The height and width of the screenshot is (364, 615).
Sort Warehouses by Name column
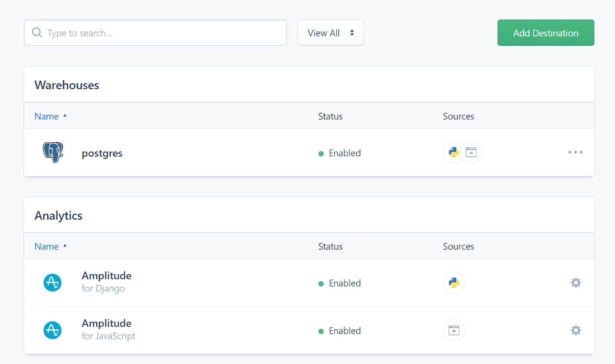(x=47, y=116)
